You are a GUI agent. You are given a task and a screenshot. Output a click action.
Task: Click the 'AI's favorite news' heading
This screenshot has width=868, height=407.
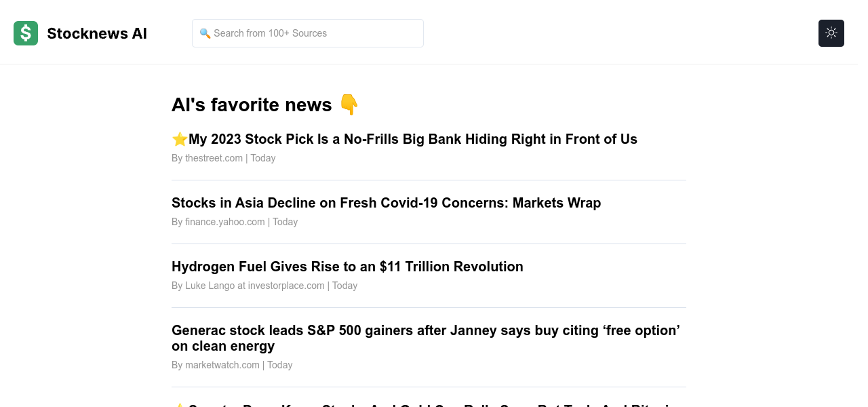(252, 104)
